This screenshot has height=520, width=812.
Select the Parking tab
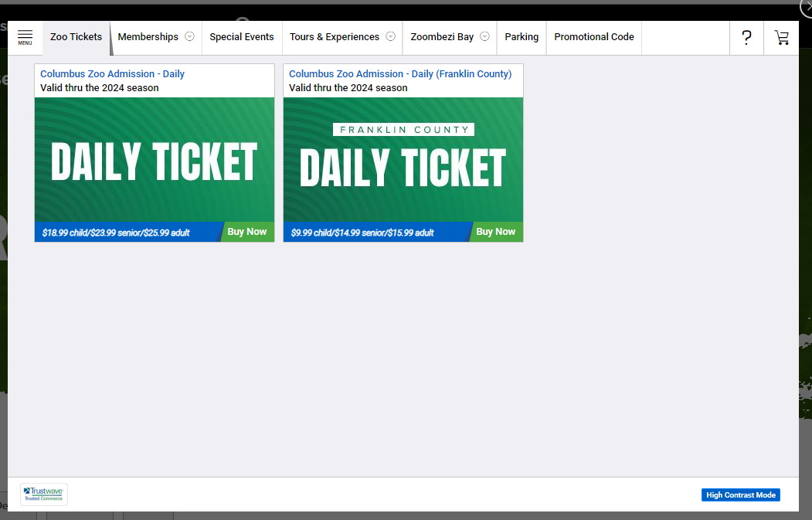522,37
